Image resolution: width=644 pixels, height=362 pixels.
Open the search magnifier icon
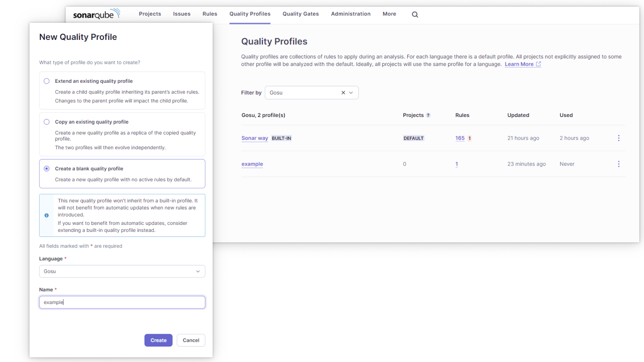pyautogui.click(x=415, y=14)
